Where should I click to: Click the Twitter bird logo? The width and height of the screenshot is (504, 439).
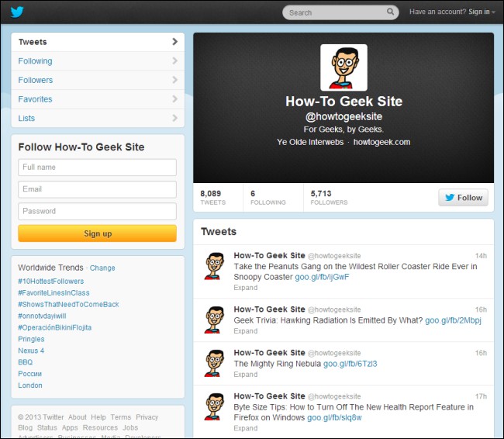point(17,12)
